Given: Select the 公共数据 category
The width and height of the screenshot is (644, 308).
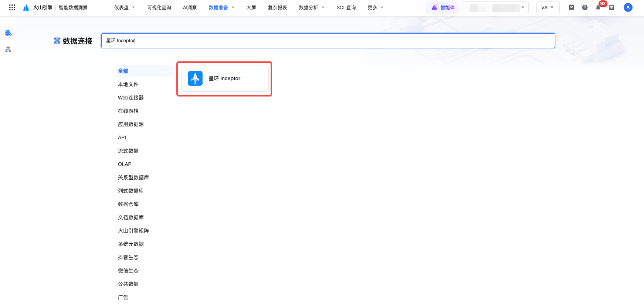Looking at the screenshot, I should click(128, 284).
